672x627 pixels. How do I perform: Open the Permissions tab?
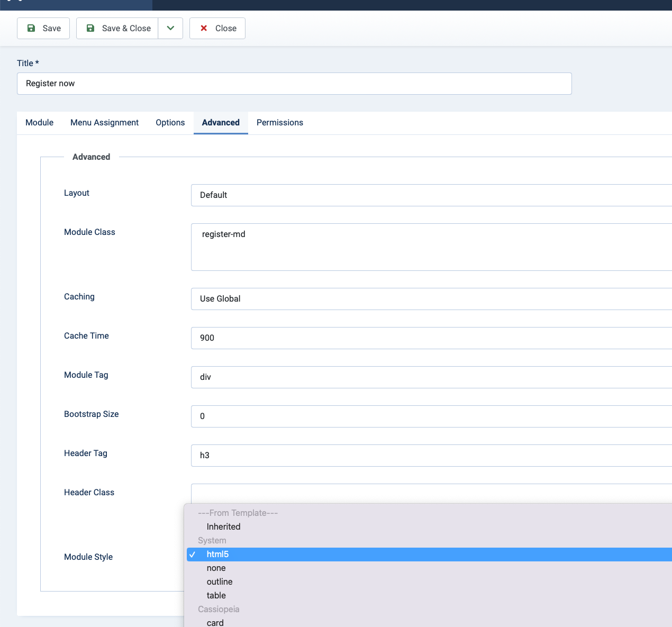tap(279, 123)
